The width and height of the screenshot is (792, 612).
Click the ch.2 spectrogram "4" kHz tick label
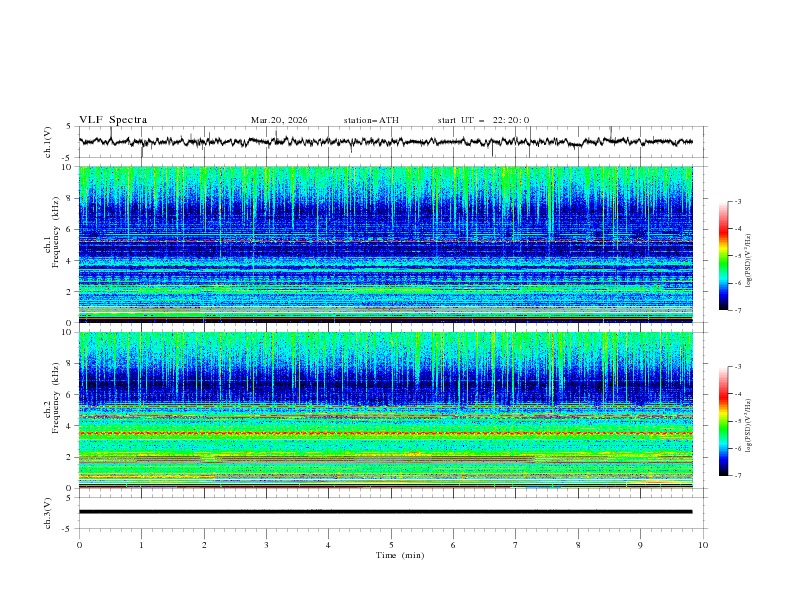tap(70, 426)
